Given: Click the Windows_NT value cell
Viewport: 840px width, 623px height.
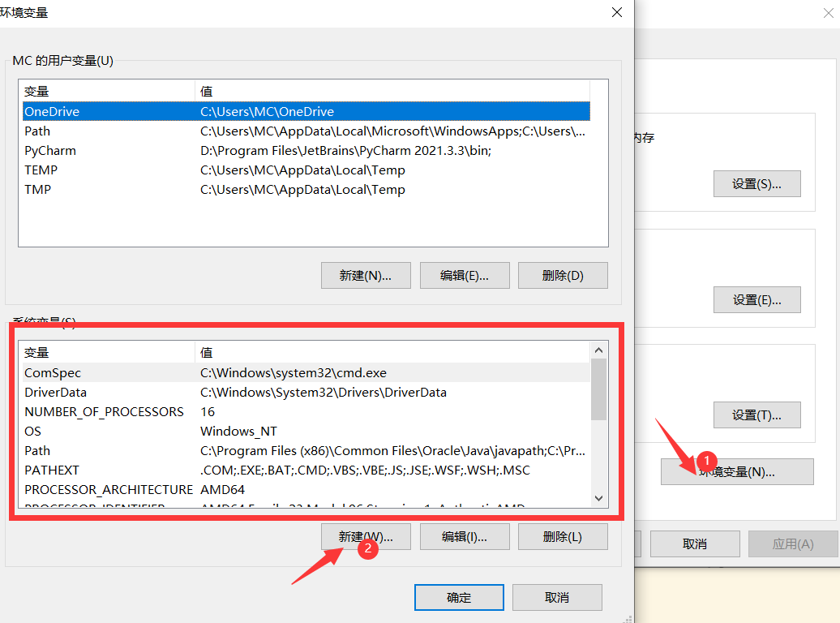Looking at the screenshot, I should tap(238, 431).
